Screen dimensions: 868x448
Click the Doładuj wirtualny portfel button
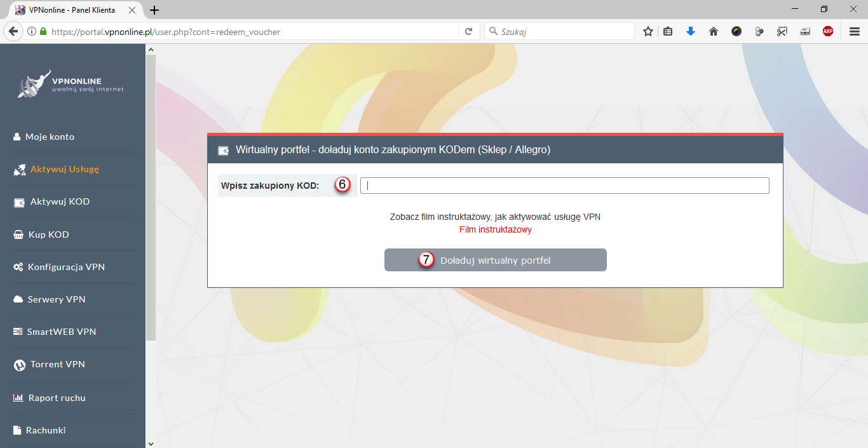coord(496,260)
